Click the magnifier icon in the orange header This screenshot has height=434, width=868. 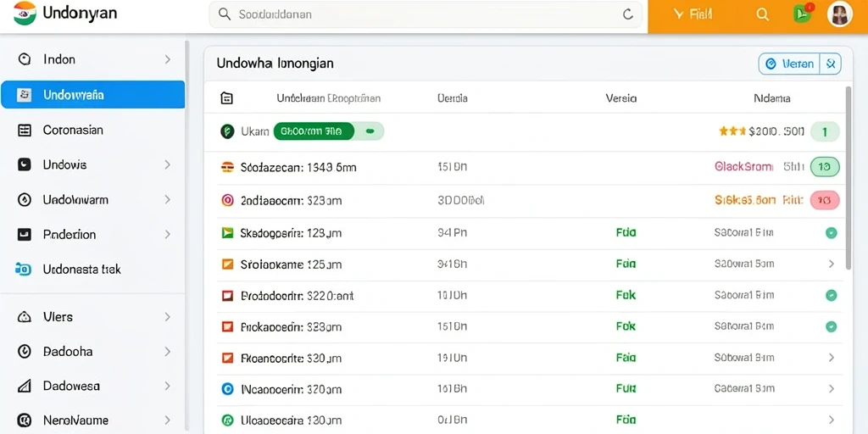(x=762, y=15)
